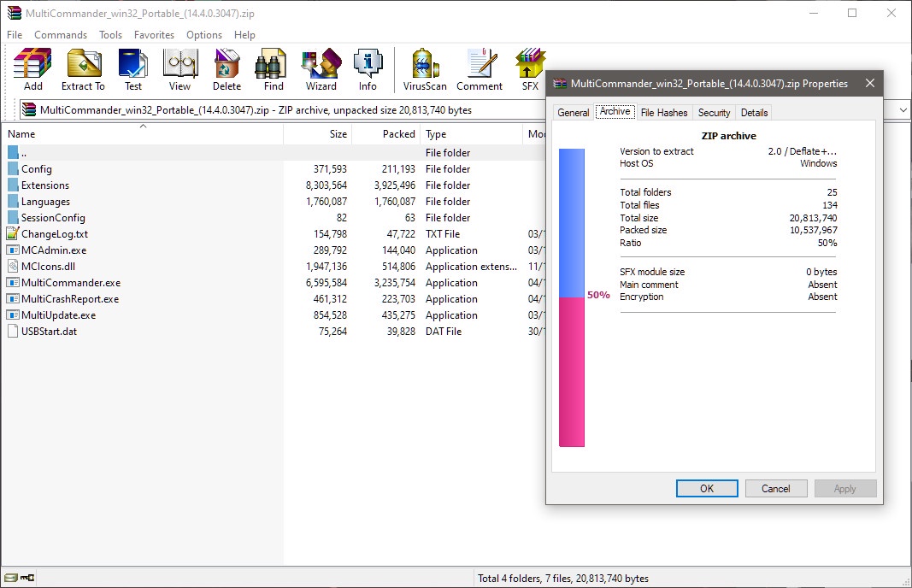Click the USBStart.dat file icon

pyautogui.click(x=13, y=332)
